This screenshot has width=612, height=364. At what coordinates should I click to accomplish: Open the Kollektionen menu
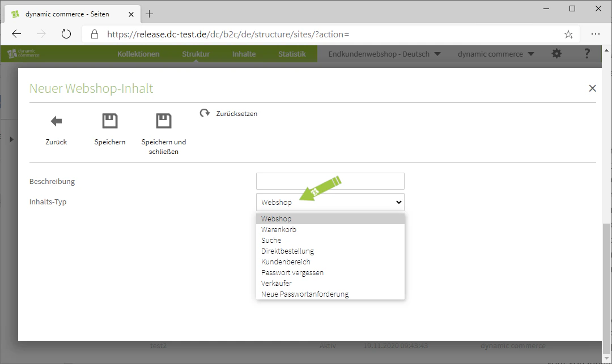138,54
